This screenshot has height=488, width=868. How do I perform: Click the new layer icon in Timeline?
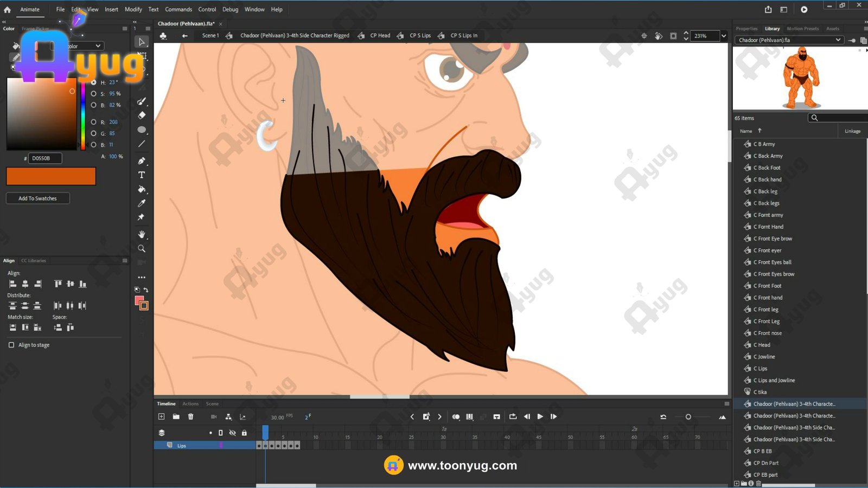pos(161,416)
